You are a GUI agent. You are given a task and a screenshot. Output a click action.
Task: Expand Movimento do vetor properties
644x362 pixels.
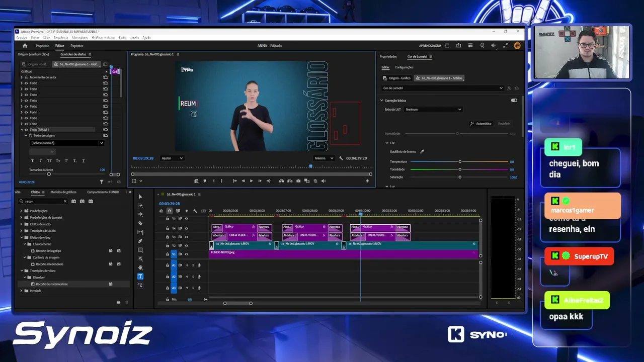[21, 77]
